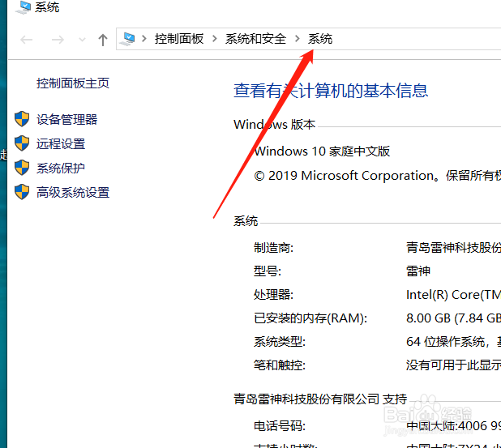
Task: Open 远程设置 link
Action: point(61,143)
